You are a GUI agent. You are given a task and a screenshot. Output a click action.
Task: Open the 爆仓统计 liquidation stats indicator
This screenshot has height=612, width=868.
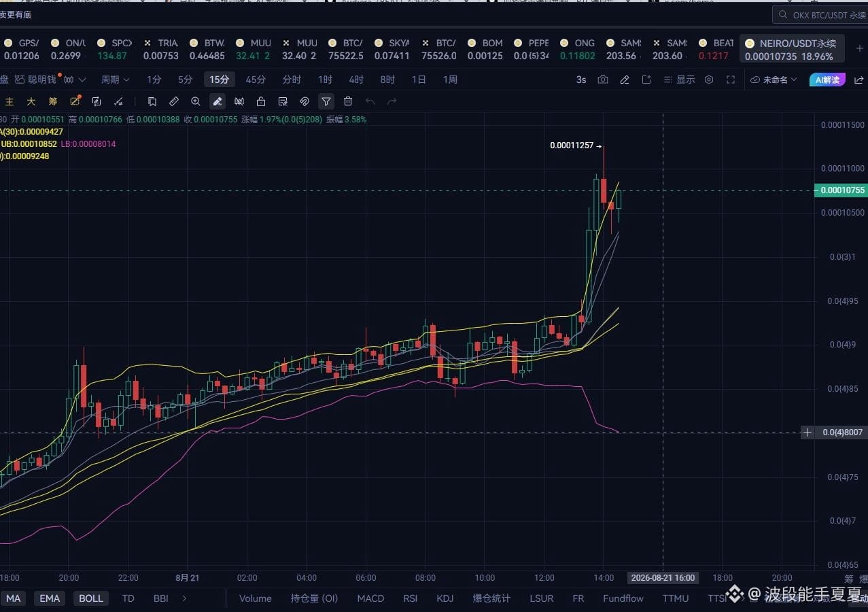coord(491,598)
